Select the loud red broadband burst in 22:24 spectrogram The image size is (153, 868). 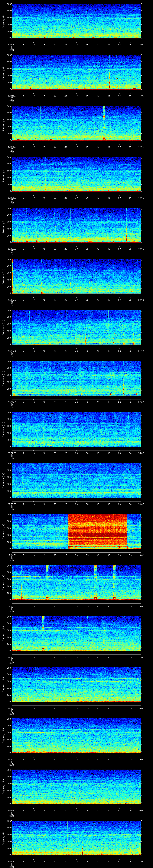click(98, 531)
